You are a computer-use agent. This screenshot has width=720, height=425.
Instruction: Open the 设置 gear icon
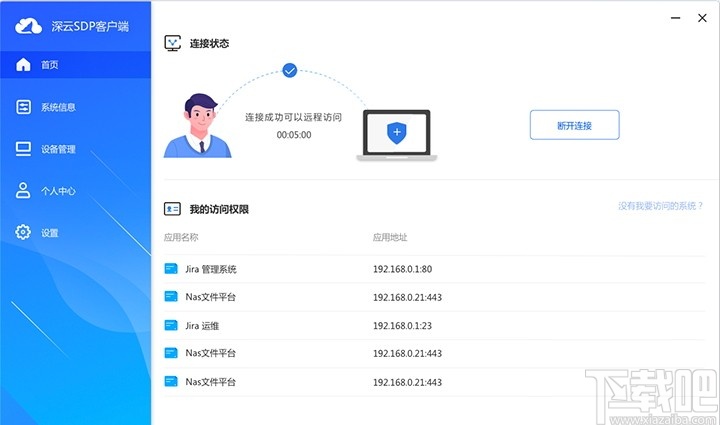[x=23, y=232]
